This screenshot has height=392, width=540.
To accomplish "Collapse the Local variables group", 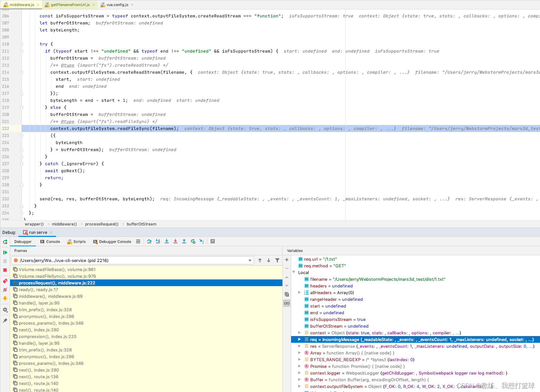I will pyautogui.click(x=294, y=272).
